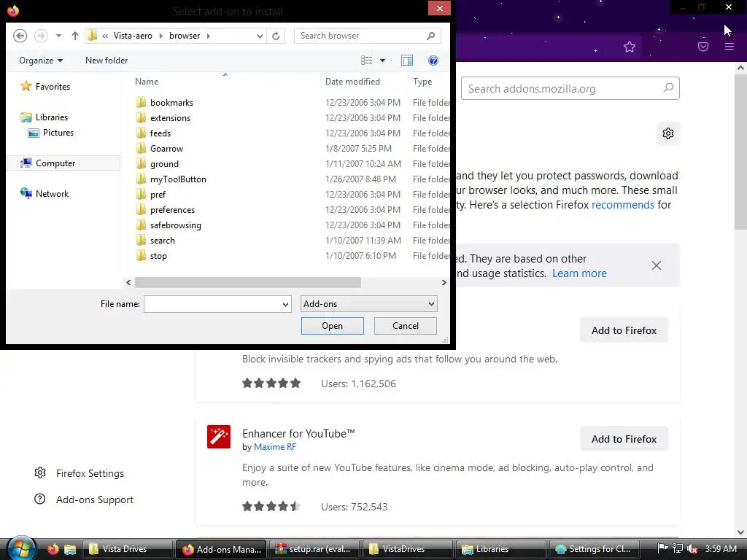747x560 pixels.
Task: Open the Maxime RF author link
Action: click(x=275, y=447)
